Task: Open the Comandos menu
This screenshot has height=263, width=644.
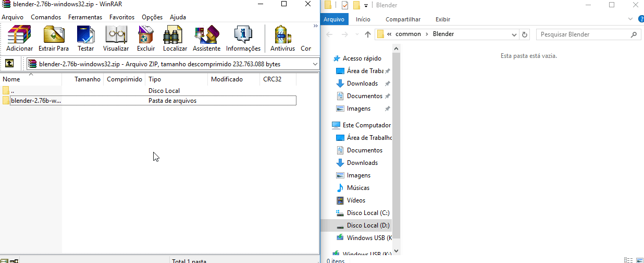Action: coord(46,17)
